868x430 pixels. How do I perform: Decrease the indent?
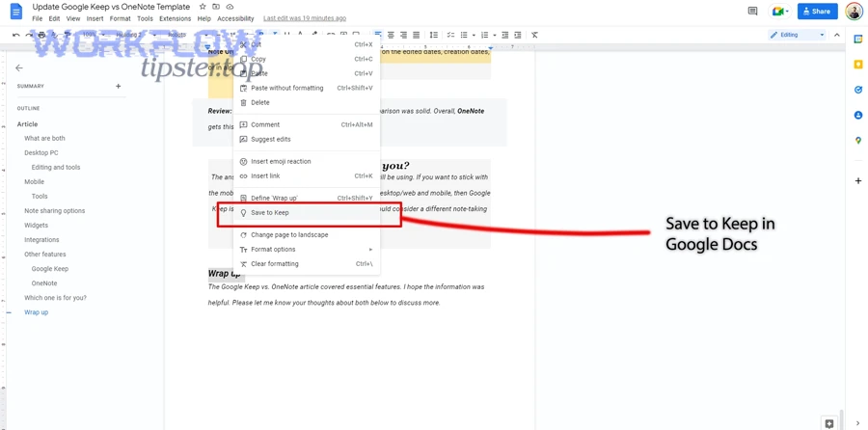coord(504,35)
